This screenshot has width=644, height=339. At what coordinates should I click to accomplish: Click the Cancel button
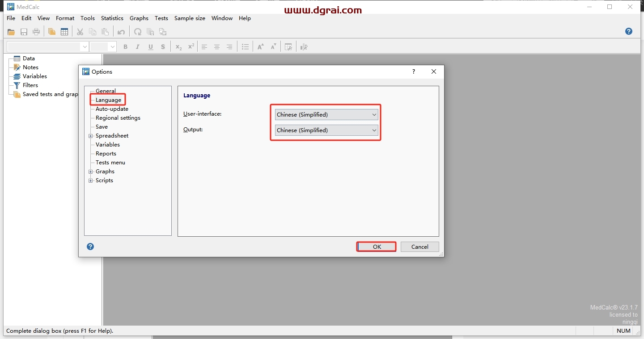tap(420, 247)
